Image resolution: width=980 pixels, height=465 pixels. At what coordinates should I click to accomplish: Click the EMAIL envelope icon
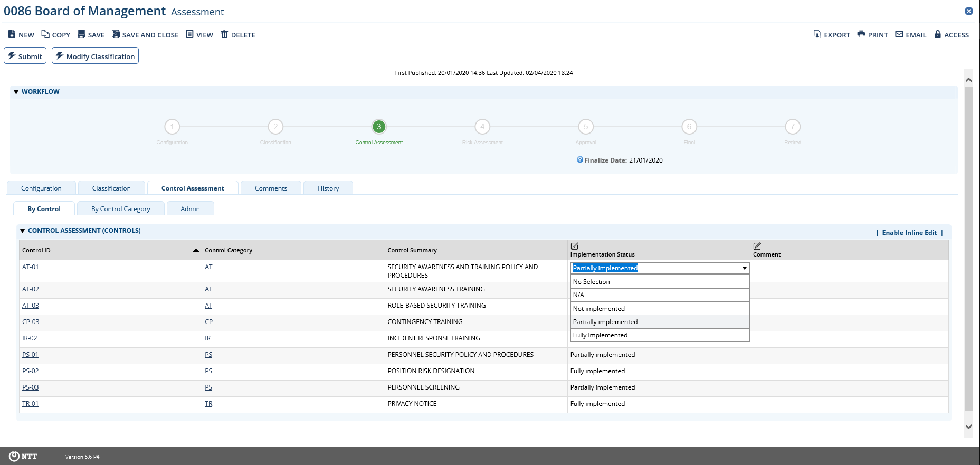899,34
